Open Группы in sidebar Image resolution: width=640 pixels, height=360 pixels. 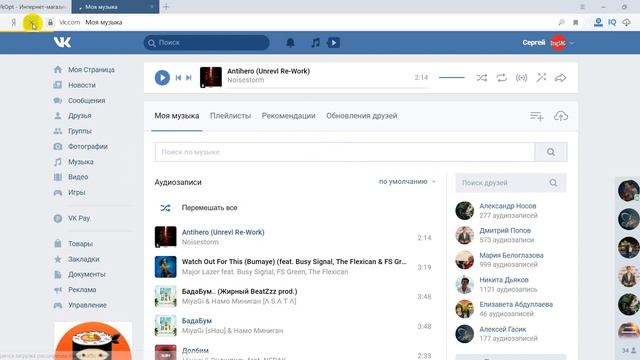pos(80,131)
